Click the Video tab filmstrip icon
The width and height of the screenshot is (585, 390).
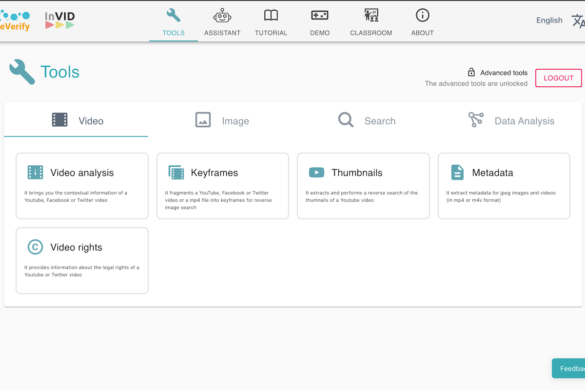[60, 120]
